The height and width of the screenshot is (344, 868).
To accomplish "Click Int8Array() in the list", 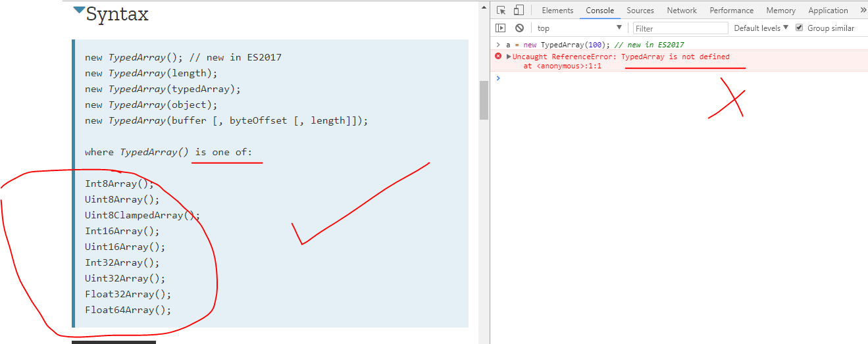I will (119, 184).
